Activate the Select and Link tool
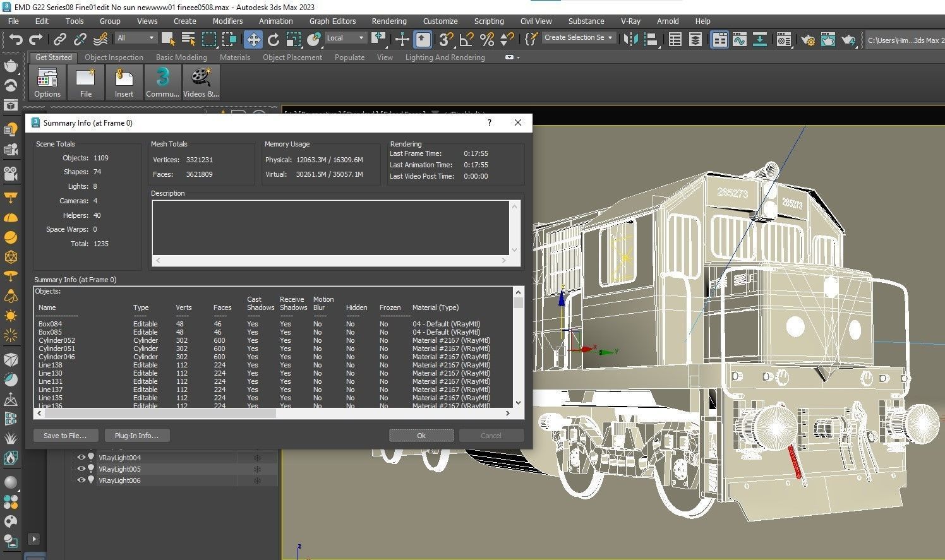Image resolution: width=945 pixels, height=560 pixels. (x=59, y=40)
